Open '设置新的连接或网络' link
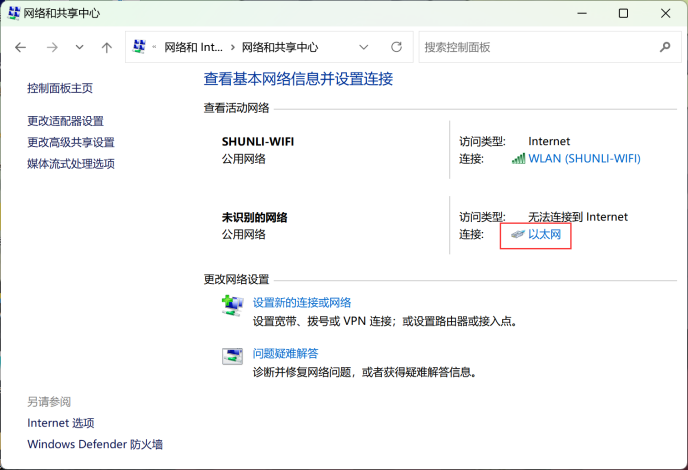 (302, 302)
